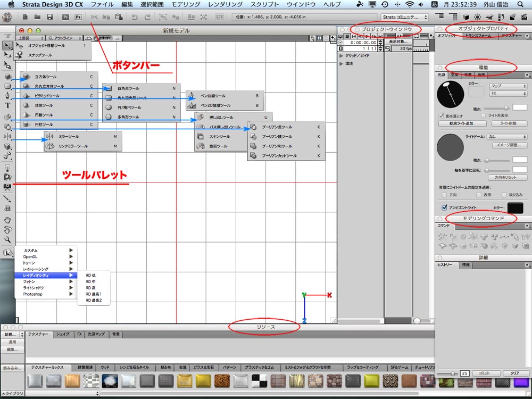Select the mirror tool in tool palette
This screenshot has width=532, height=399.
7,136
